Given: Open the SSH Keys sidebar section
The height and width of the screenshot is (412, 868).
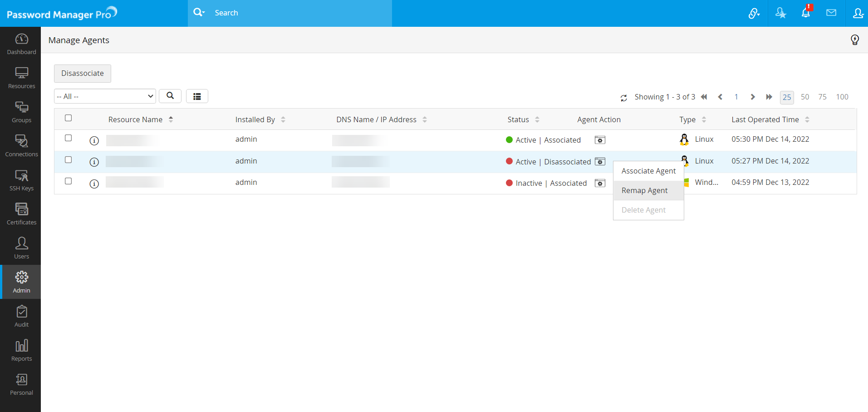Looking at the screenshot, I should (21, 180).
